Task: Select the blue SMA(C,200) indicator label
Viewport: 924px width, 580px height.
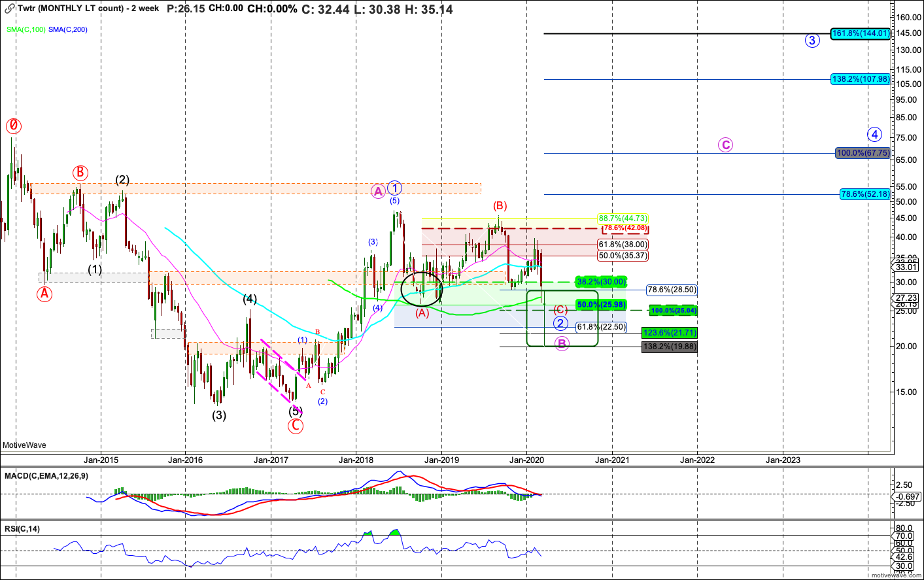Action: (67, 29)
